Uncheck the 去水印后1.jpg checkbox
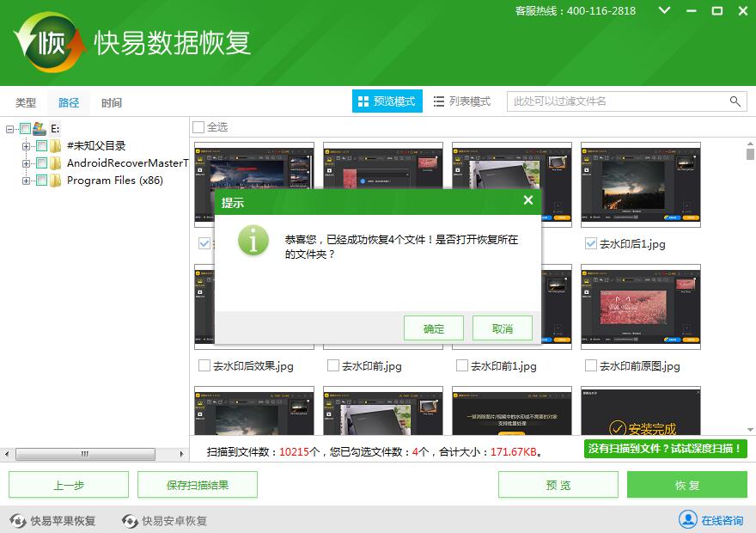Screen dimensions: 756x533 (x=589, y=244)
